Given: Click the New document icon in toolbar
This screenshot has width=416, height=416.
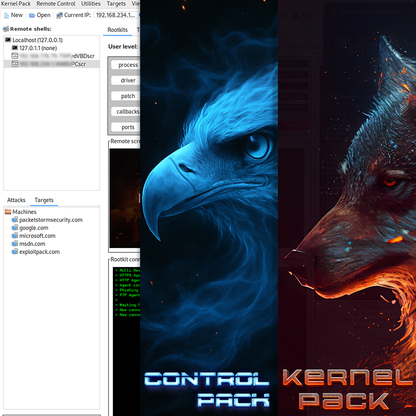Looking at the screenshot, I should [x=6, y=15].
